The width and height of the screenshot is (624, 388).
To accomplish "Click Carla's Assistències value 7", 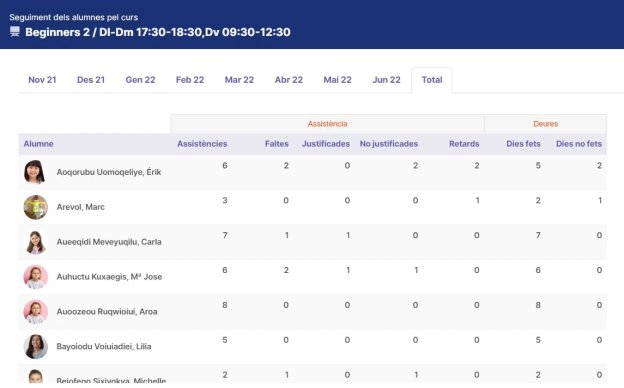I will (x=225, y=235).
